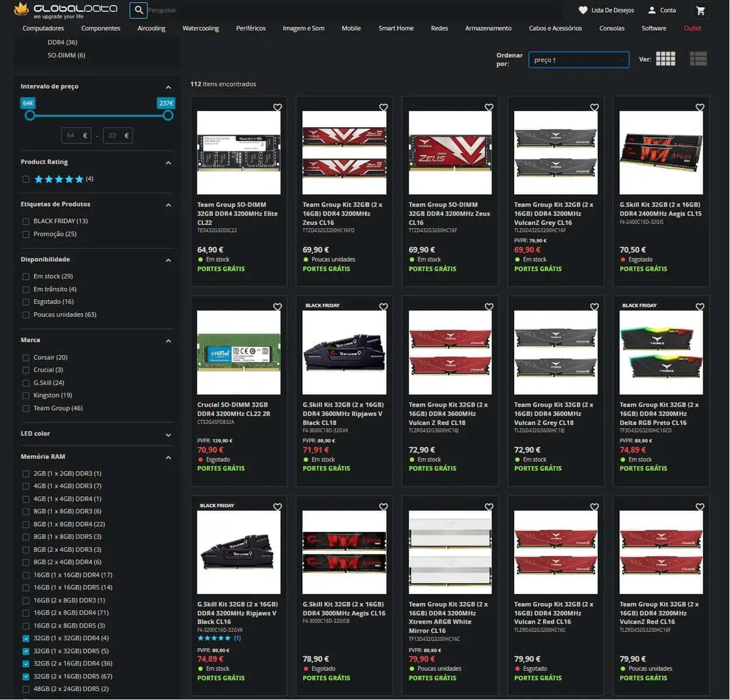Wishlist G.Skill 3200MHz Ripjaws V Black CL16
This screenshot has width=730, height=700.
point(278,507)
